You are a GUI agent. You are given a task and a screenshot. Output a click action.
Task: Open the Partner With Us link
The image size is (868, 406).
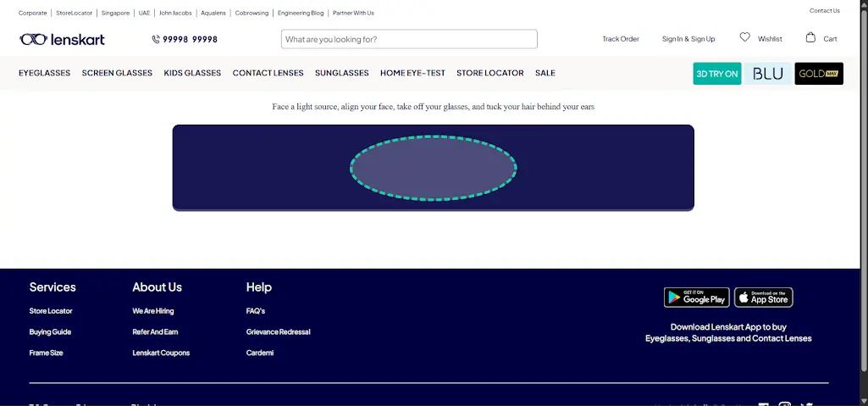click(x=353, y=13)
